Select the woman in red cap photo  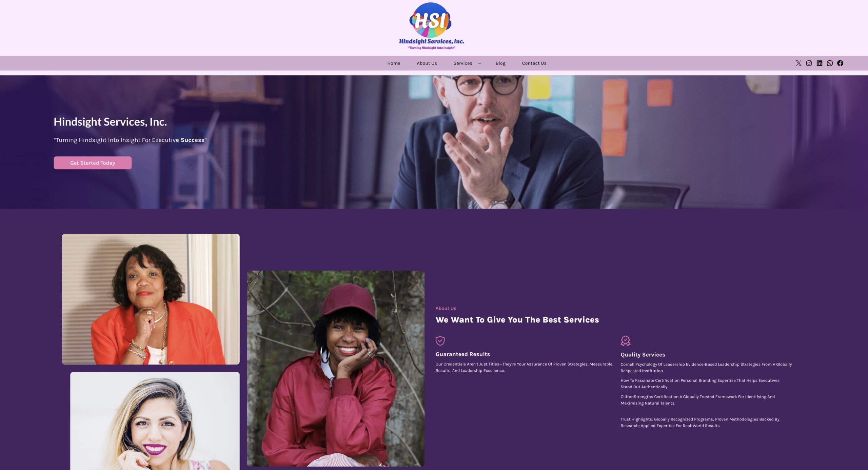[x=336, y=368]
